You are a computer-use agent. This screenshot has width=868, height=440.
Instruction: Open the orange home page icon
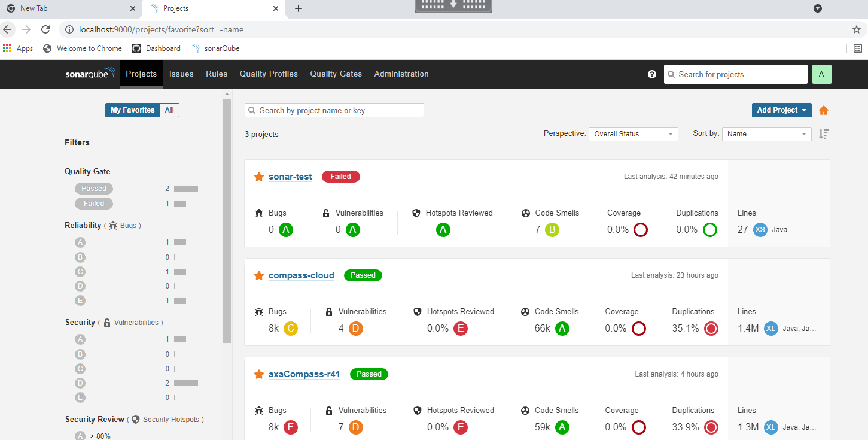(x=824, y=110)
